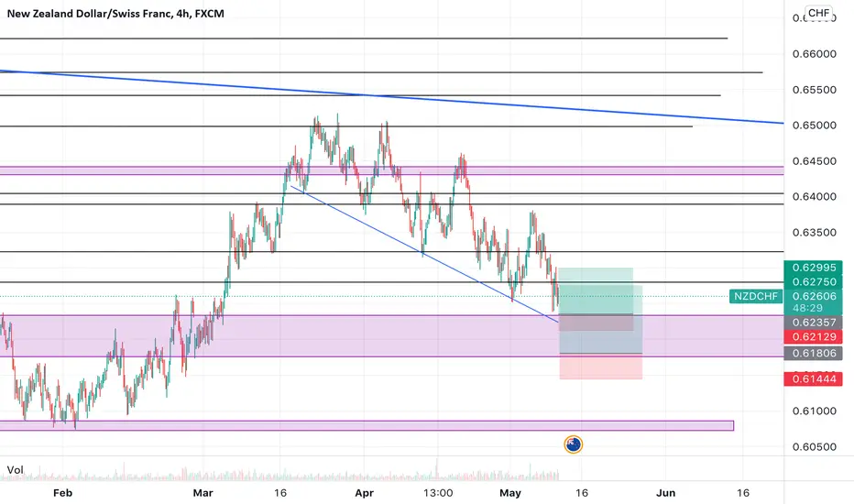Click the Mar date label on time axis
The height and width of the screenshot is (504, 854).
(203, 493)
